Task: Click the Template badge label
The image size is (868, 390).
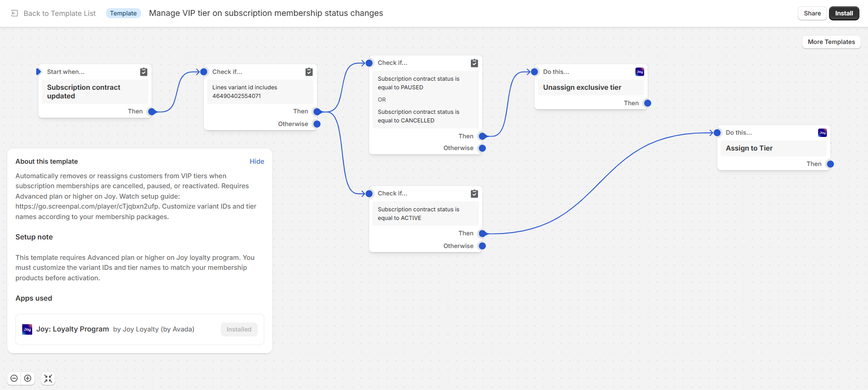Action: point(123,13)
